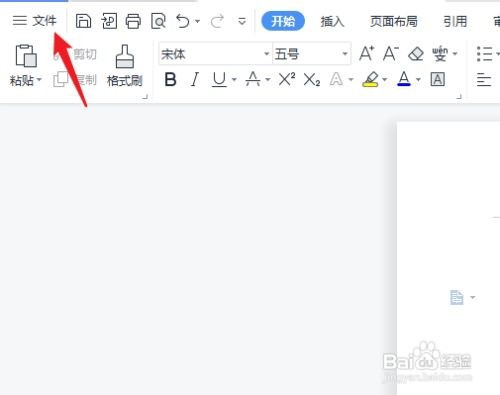Expand the highlight color dropdown
500x395 pixels.
click(385, 80)
